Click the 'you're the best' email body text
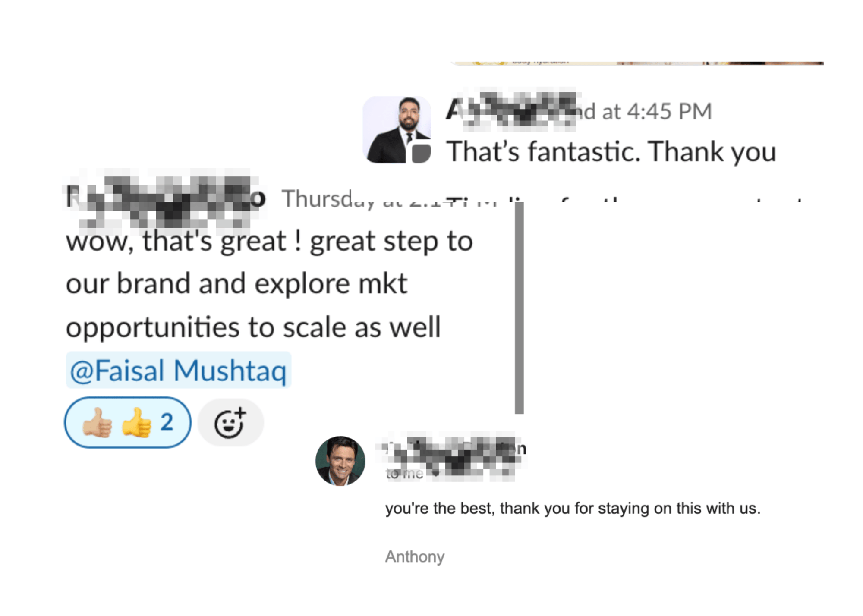 573,509
